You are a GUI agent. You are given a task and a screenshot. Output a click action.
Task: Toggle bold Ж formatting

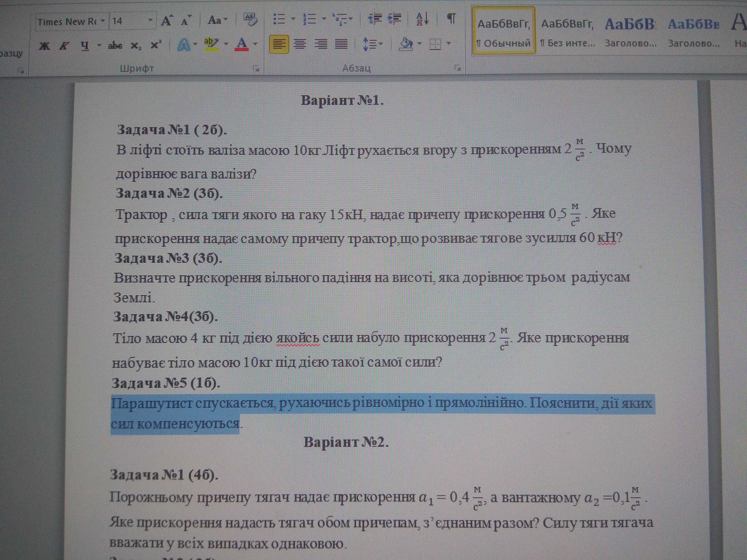point(44,46)
